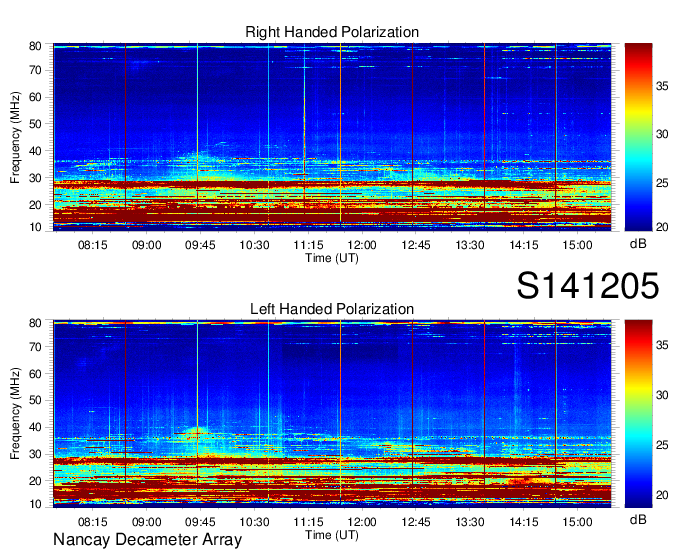Click 25 dB tick on right-handed color bar
680x552 pixels.
coord(662,183)
